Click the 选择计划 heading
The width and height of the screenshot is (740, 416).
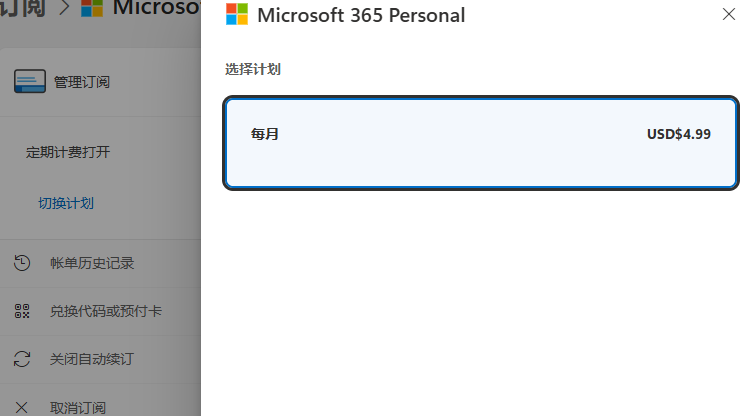click(x=252, y=69)
